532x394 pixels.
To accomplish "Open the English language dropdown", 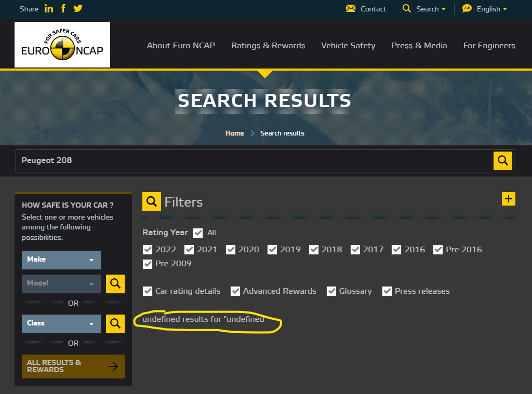I will tap(492, 9).
